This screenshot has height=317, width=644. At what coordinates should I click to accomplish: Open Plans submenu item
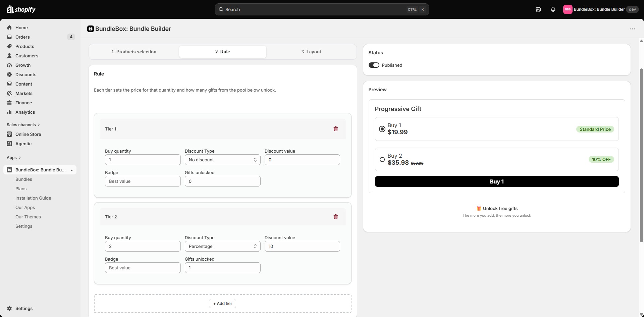click(21, 189)
